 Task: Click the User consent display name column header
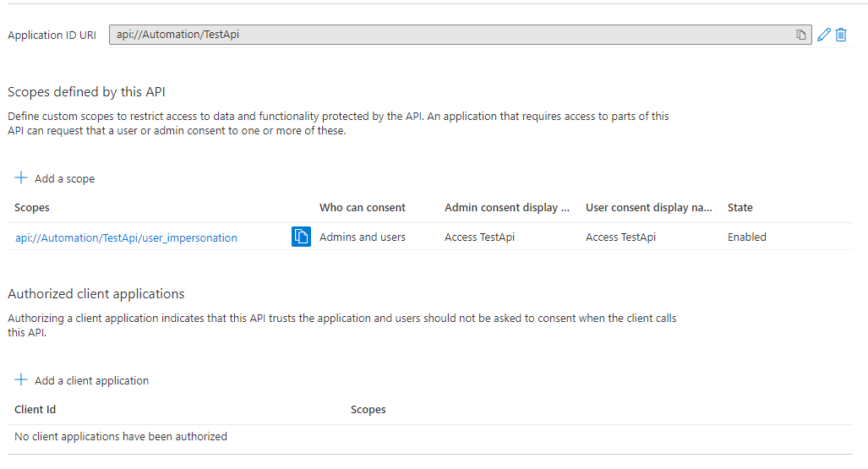648,207
